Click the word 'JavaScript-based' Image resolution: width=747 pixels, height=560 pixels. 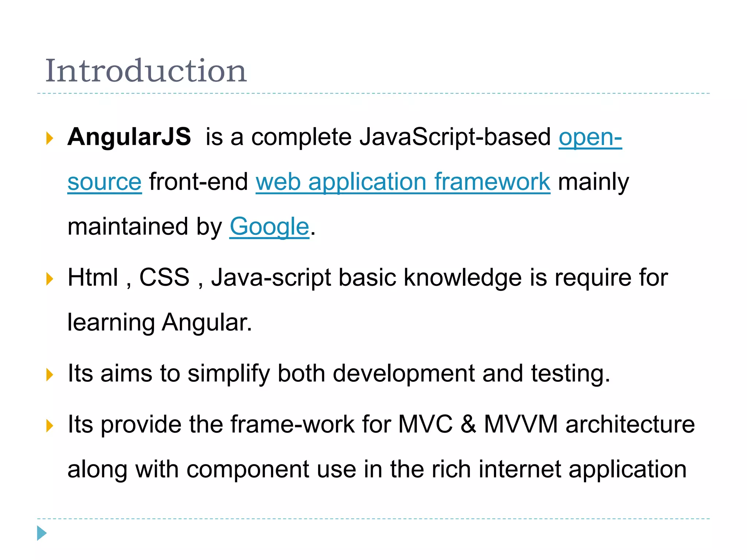pos(455,138)
